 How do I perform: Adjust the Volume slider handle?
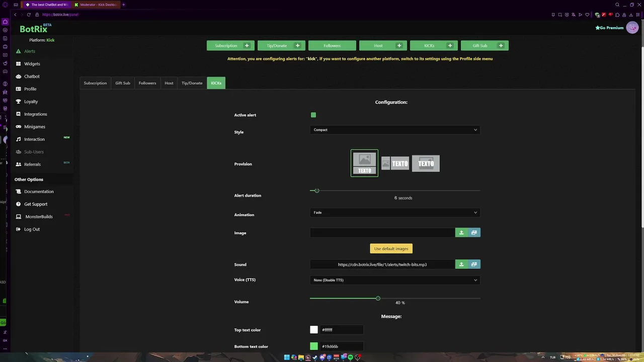tap(378, 298)
